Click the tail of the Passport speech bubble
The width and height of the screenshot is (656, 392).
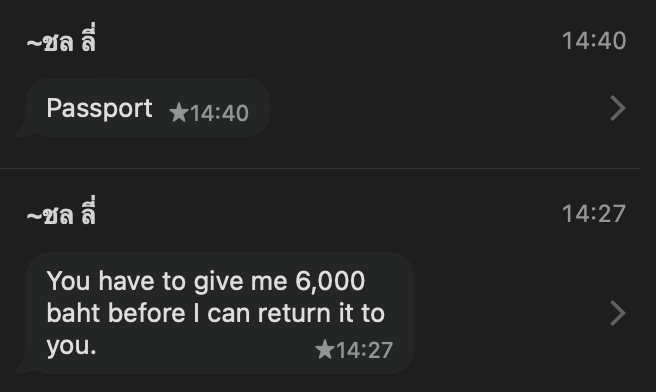point(23,131)
